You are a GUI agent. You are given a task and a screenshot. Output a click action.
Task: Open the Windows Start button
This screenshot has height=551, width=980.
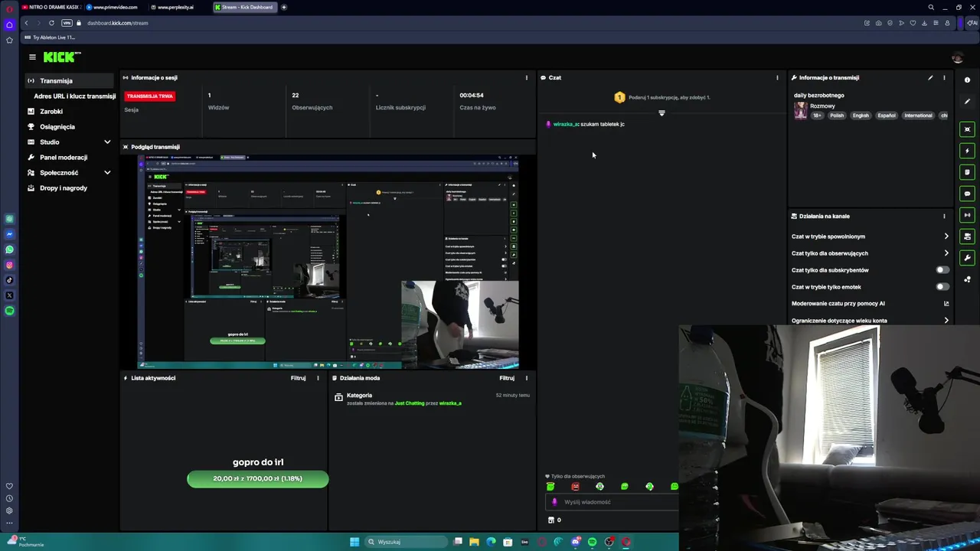pyautogui.click(x=354, y=542)
